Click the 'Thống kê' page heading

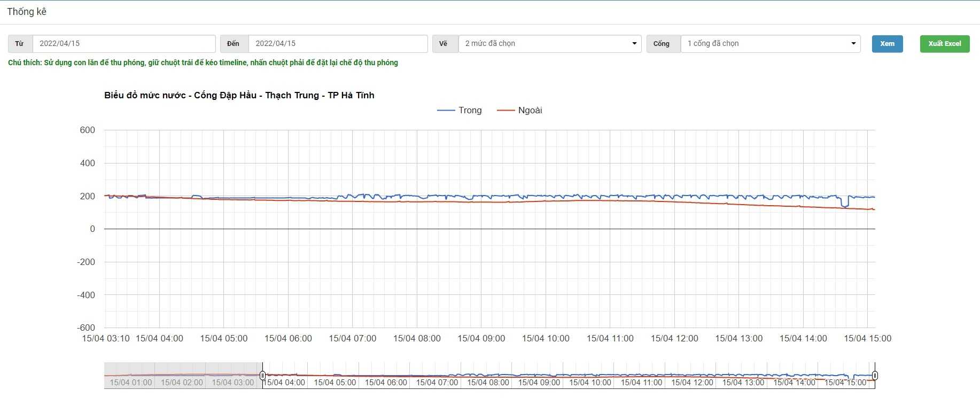pyautogui.click(x=27, y=12)
